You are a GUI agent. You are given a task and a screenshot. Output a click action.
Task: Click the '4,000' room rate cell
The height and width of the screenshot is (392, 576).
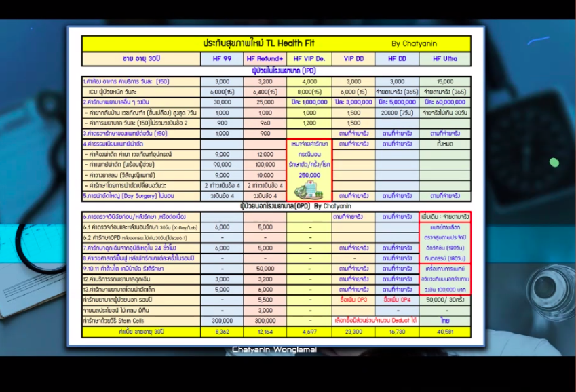click(x=309, y=81)
